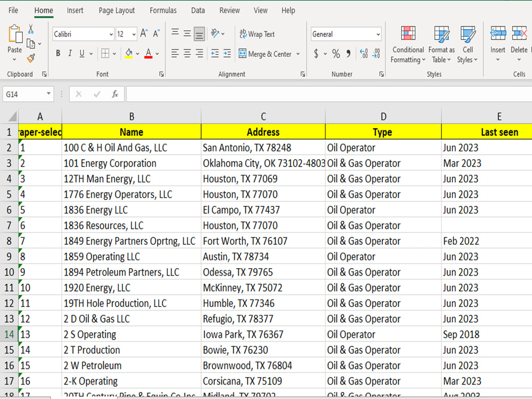Open the General number format dropdown
This screenshot has height=399, width=532.
tap(378, 34)
